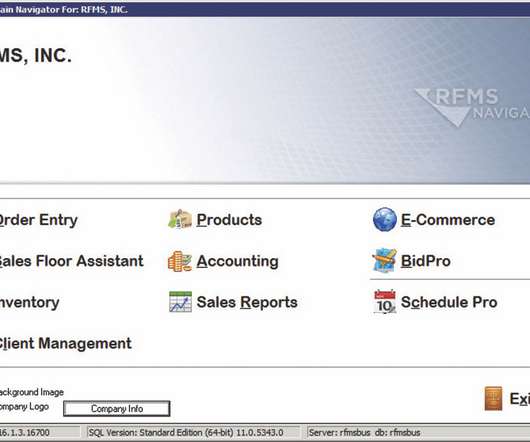Open Client Management
530x442 pixels.
pyautogui.click(x=65, y=344)
